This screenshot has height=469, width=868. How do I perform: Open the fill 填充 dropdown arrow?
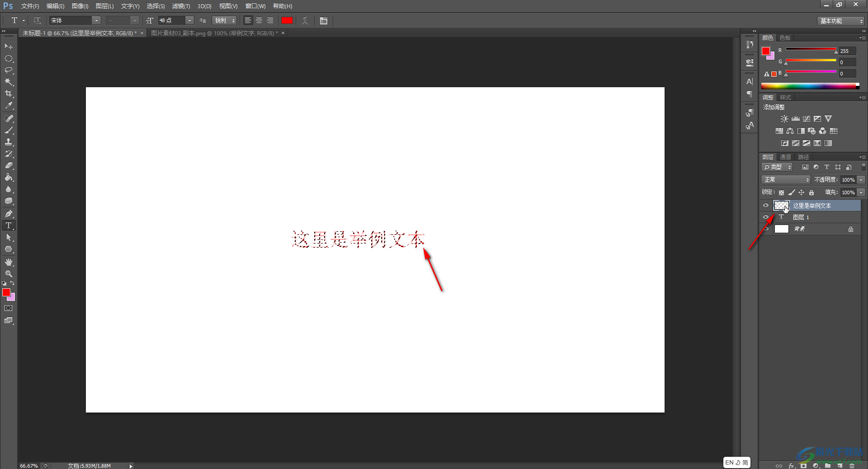coord(861,192)
